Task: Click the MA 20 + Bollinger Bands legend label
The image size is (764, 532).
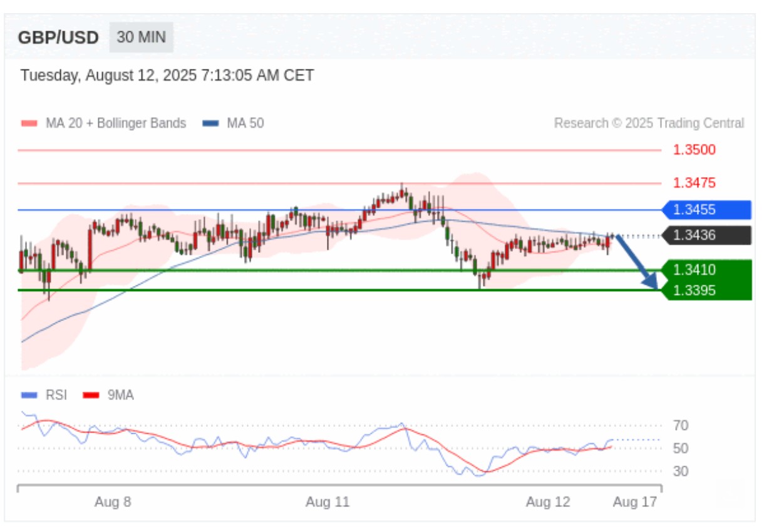Action: tap(116, 123)
